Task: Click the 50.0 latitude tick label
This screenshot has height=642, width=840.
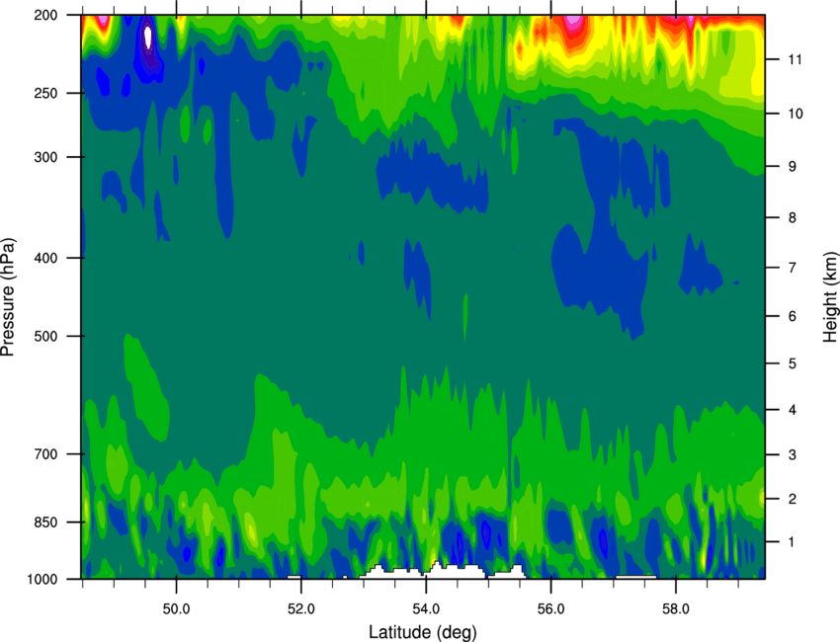Action: coord(176,609)
